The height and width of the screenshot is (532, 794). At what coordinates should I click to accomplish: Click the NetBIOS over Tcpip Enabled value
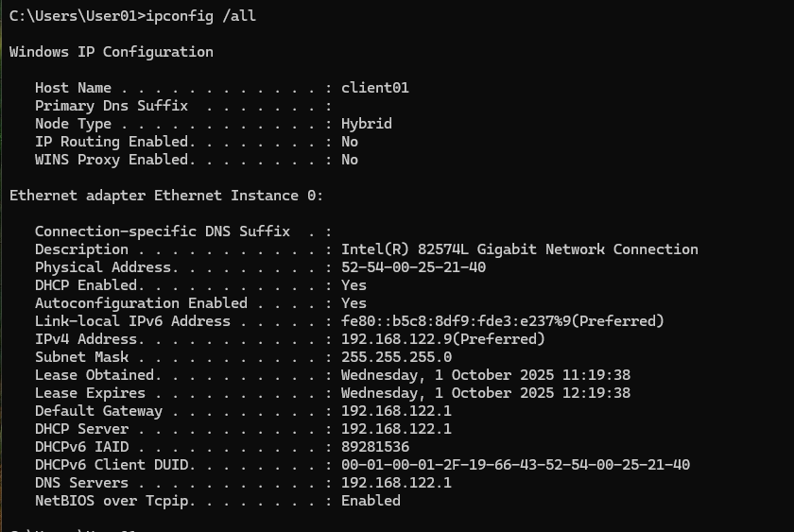pyautogui.click(x=371, y=501)
